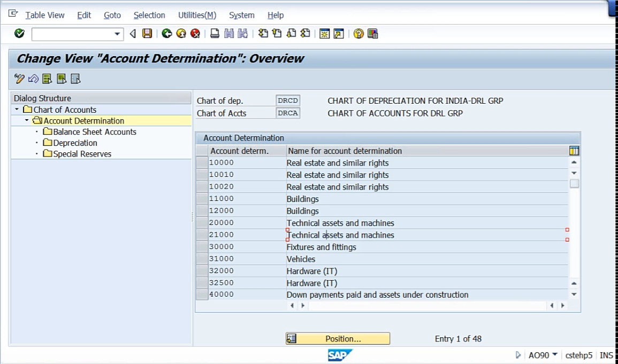Open the AO90 status bar dropdown

point(554,354)
